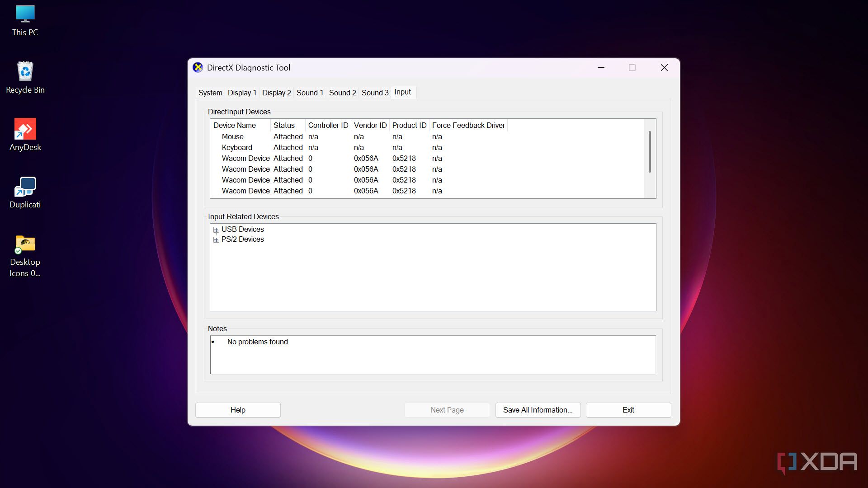Click Attached status in Keyboard row
This screenshot has width=868, height=488.
pos(288,147)
